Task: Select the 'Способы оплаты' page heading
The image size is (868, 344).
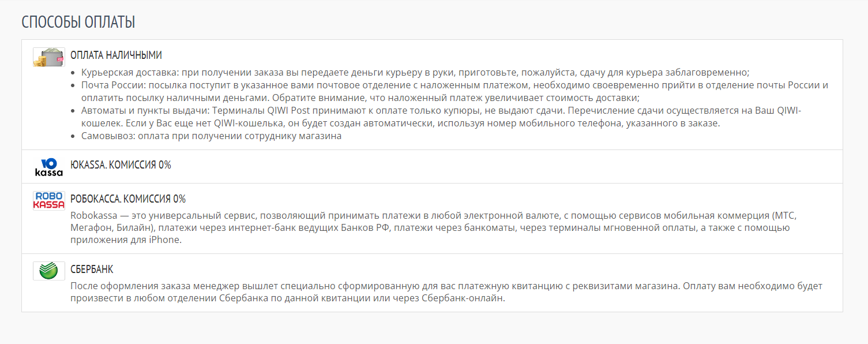Action: pyautogui.click(x=78, y=23)
